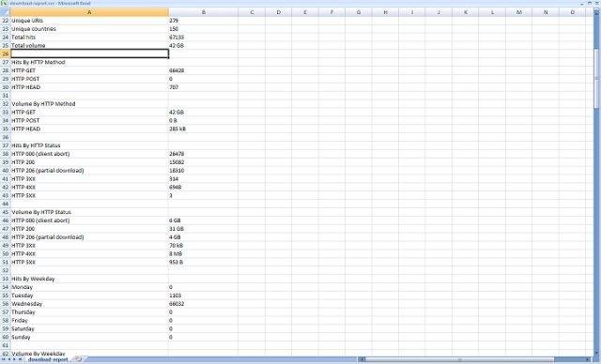Select column N header

546,12
